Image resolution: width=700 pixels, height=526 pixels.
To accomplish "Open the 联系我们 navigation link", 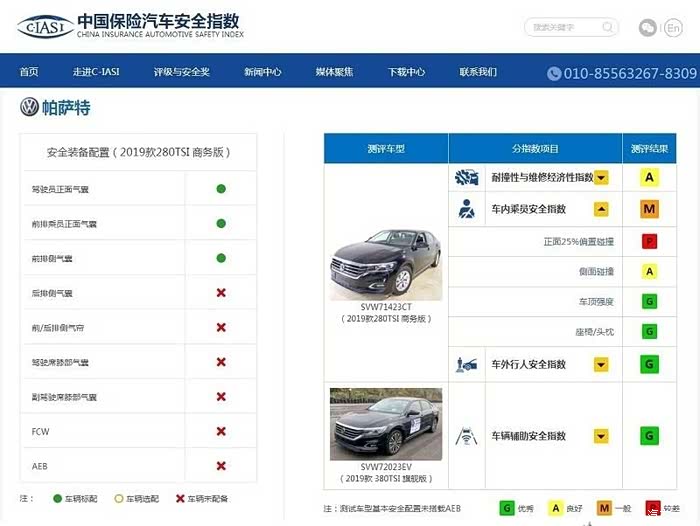I will [478, 72].
